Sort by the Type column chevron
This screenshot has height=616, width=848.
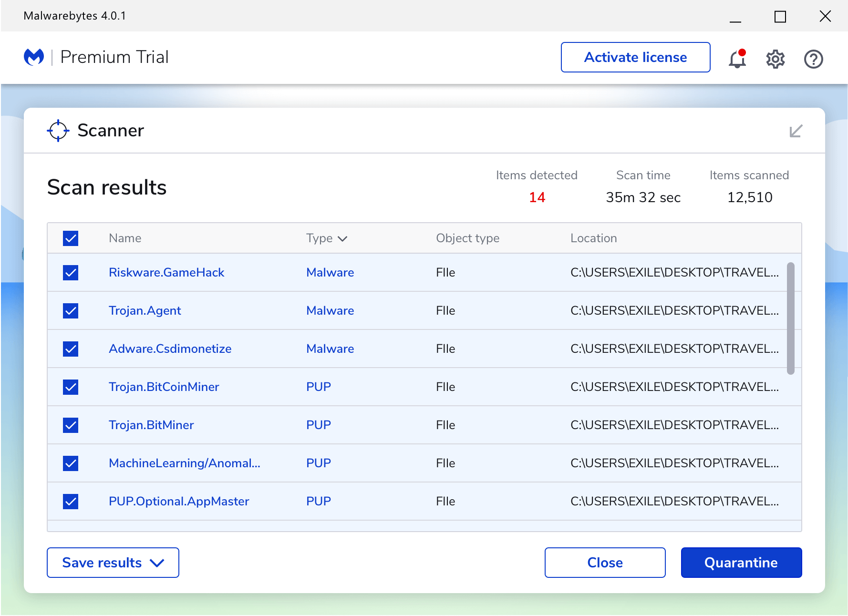342,239
